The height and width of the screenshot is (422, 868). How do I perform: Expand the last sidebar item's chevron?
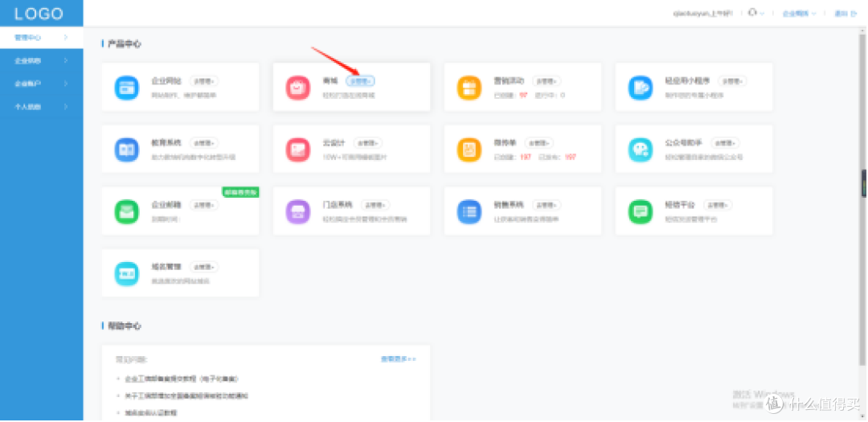tap(66, 106)
